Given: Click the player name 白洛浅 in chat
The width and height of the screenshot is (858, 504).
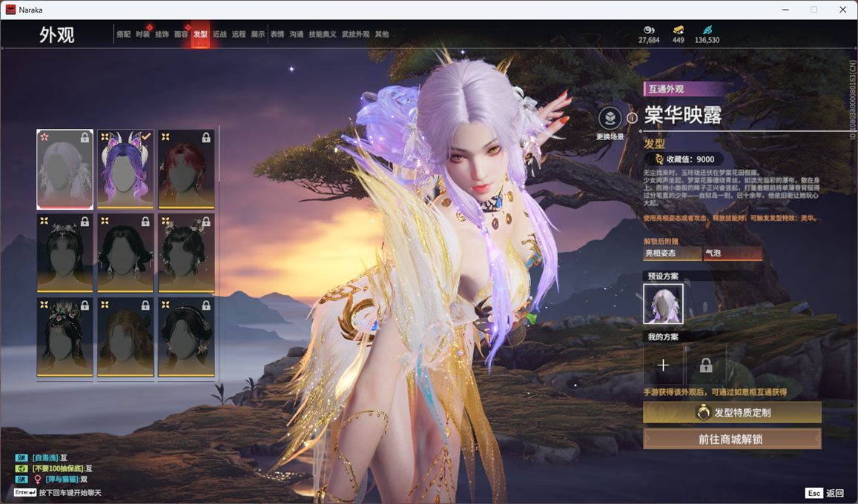Looking at the screenshot, I should (45, 457).
